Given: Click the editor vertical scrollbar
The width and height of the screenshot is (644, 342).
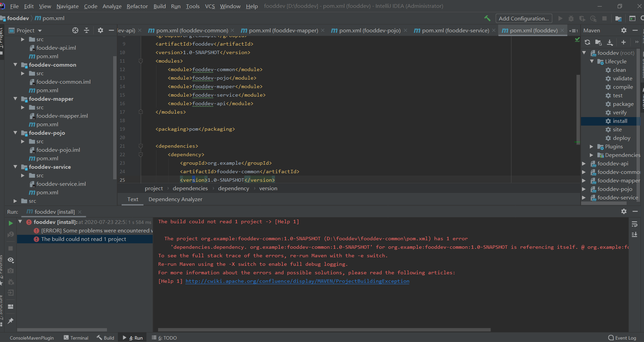Looking at the screenshot, I should [578, 109].
